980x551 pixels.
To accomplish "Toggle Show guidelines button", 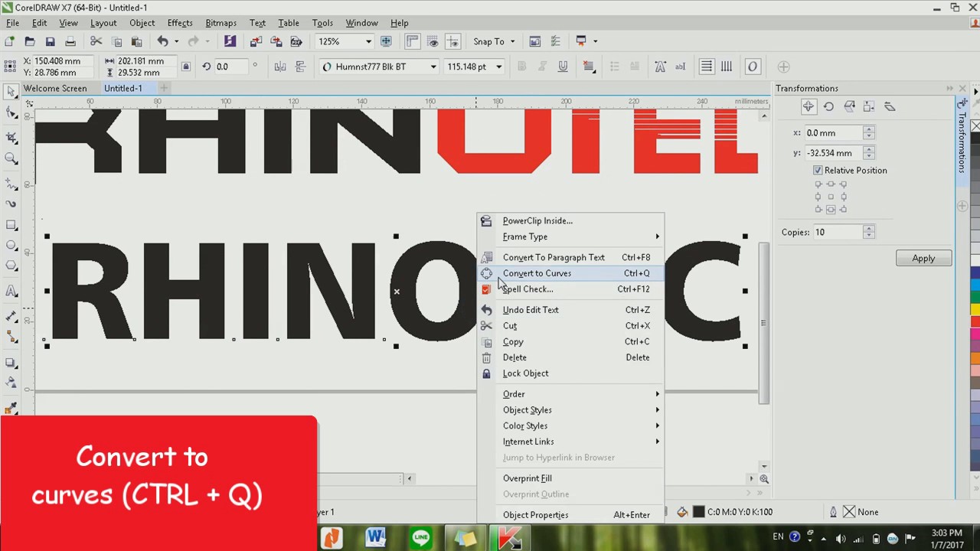I will 452,41.
